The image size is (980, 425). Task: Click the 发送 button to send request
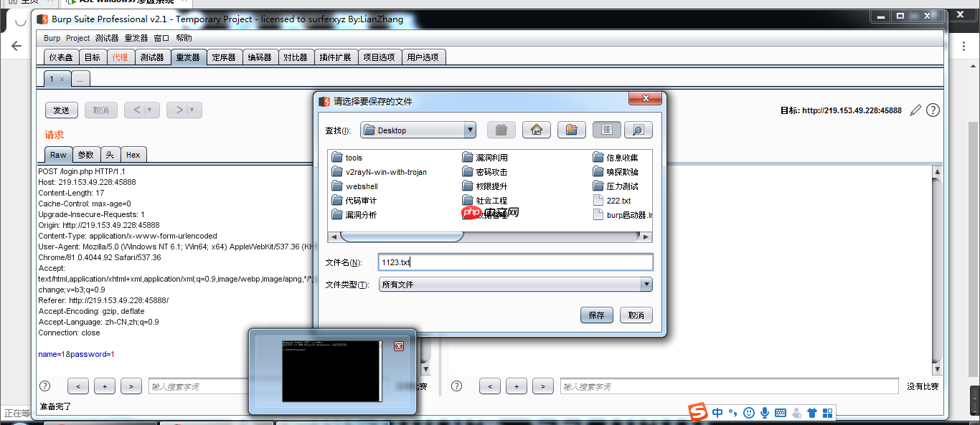click(62, 110)
